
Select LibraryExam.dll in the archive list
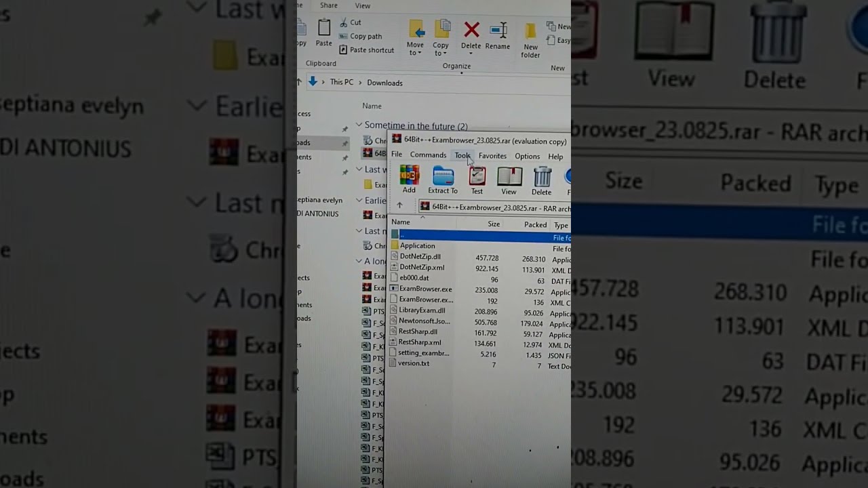click(x=422, y=310)
